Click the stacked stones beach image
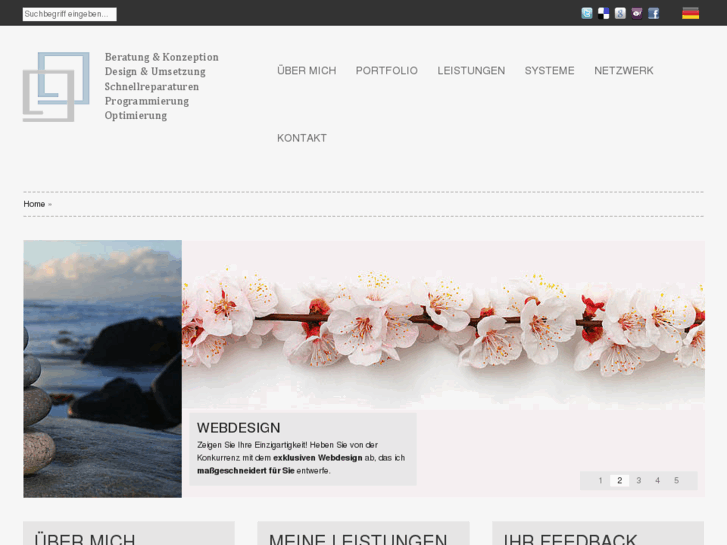Image resolution: width=727 pixels, height=545 pixels. pyautogui.click(x=102, y=369)
